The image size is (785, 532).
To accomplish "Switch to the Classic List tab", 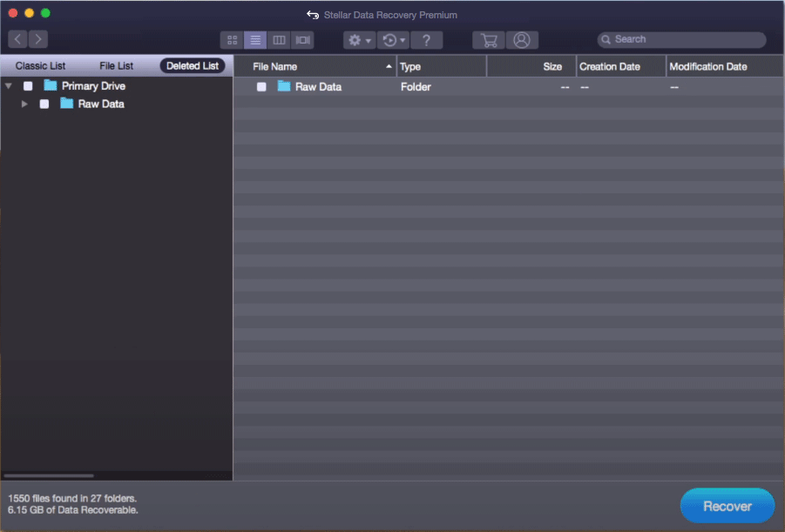I will (x=40, y=66).
